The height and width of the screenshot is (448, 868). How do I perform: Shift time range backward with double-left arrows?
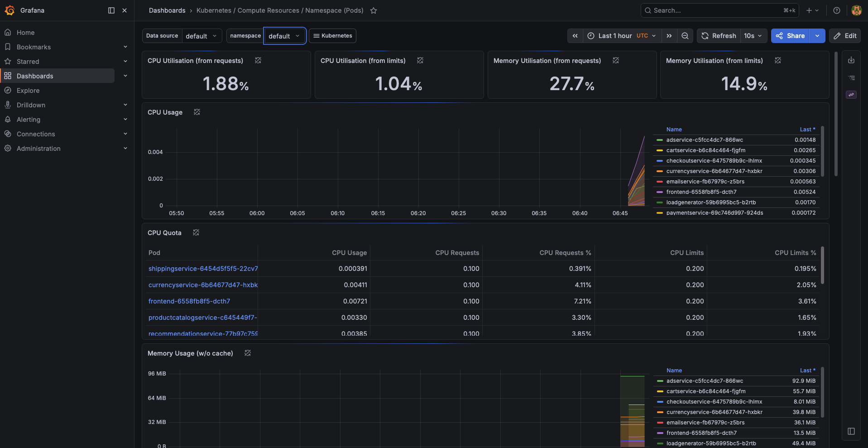[x=575, y=36]
